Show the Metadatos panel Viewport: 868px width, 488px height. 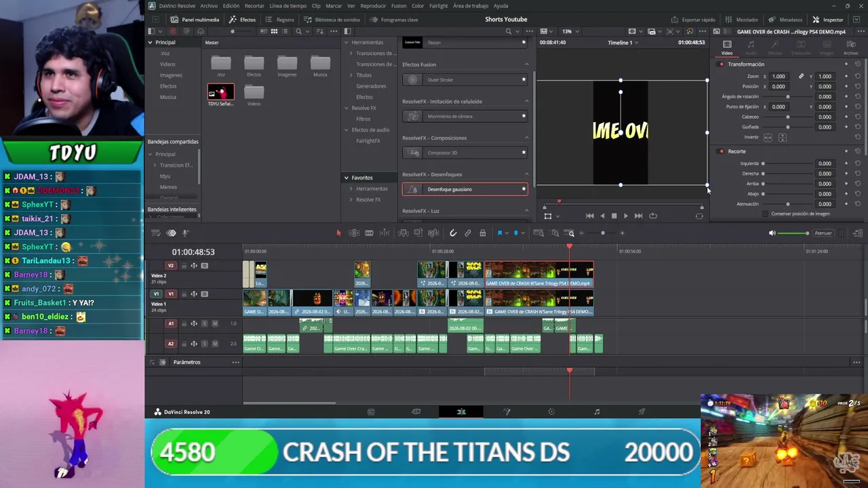click(786, 20)
